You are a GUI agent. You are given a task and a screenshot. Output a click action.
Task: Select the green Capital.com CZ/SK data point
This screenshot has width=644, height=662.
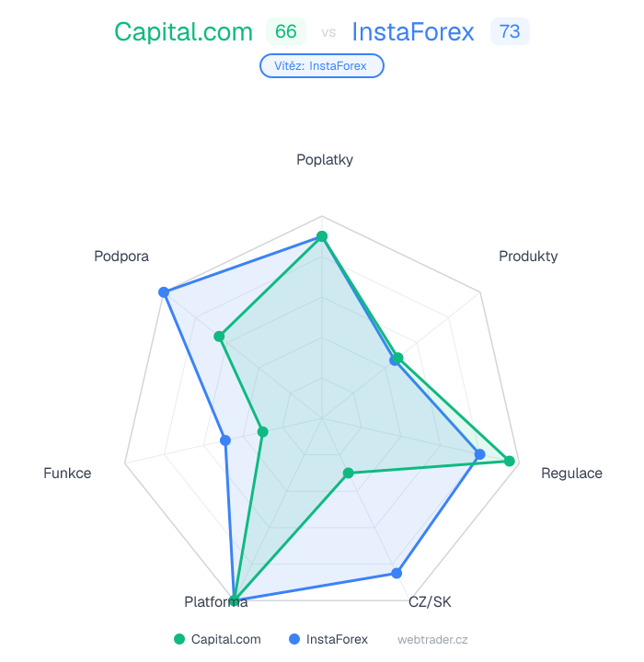[x=348, y=474]
